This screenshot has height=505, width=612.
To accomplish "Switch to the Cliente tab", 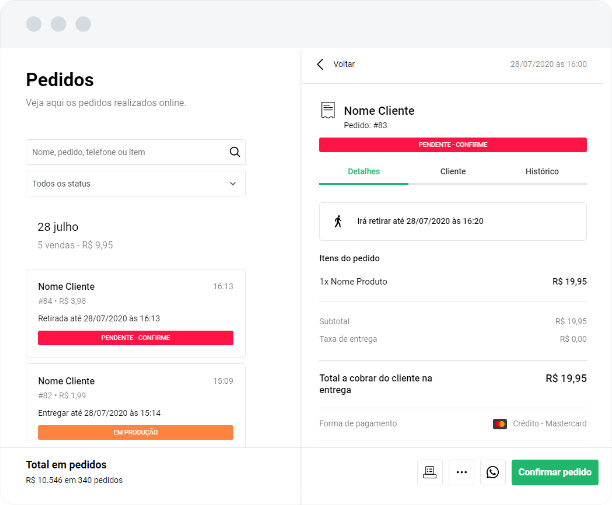I will tap(453, 172).
